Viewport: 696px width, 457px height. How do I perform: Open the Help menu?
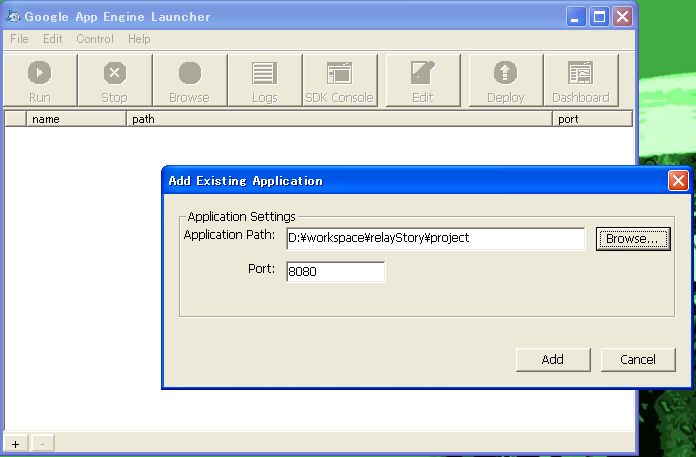(x=139, y=39)
